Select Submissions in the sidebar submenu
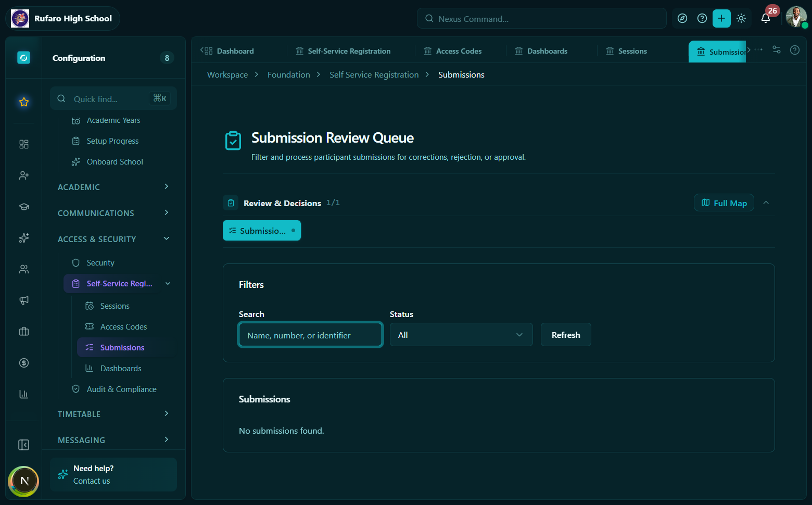Image resolution: width=812 pixels, height=505 pixels. (122, 348)
